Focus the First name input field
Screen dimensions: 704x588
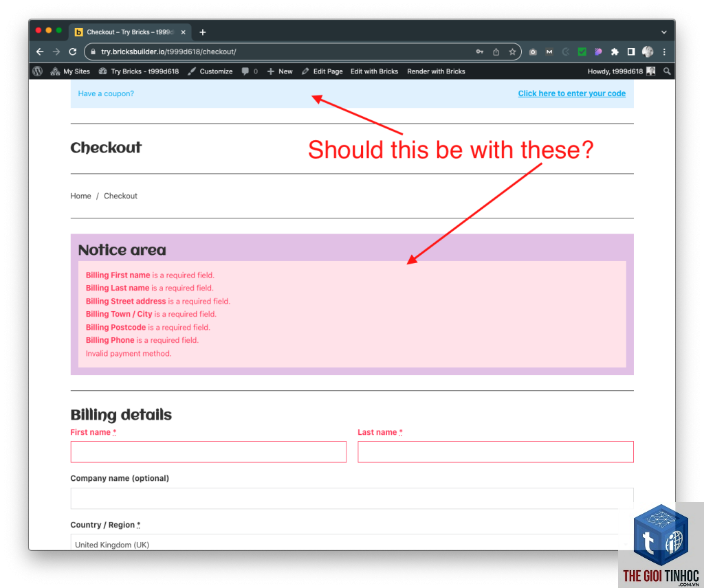[x=208, y=452]
